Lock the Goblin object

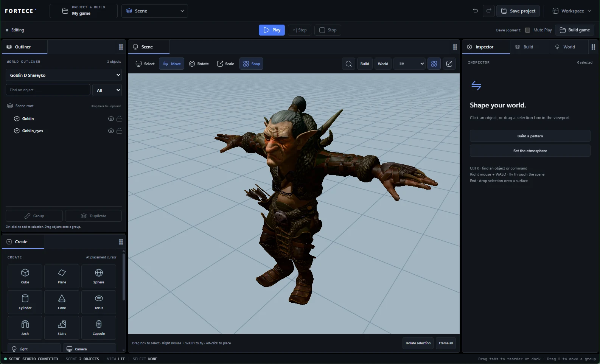119,118
